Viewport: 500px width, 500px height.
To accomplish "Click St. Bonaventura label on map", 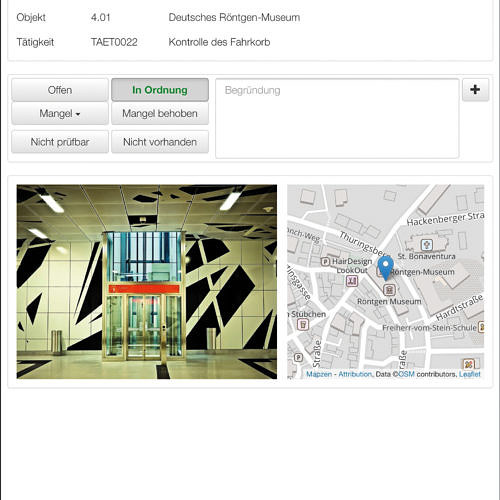I will (426, 256).
